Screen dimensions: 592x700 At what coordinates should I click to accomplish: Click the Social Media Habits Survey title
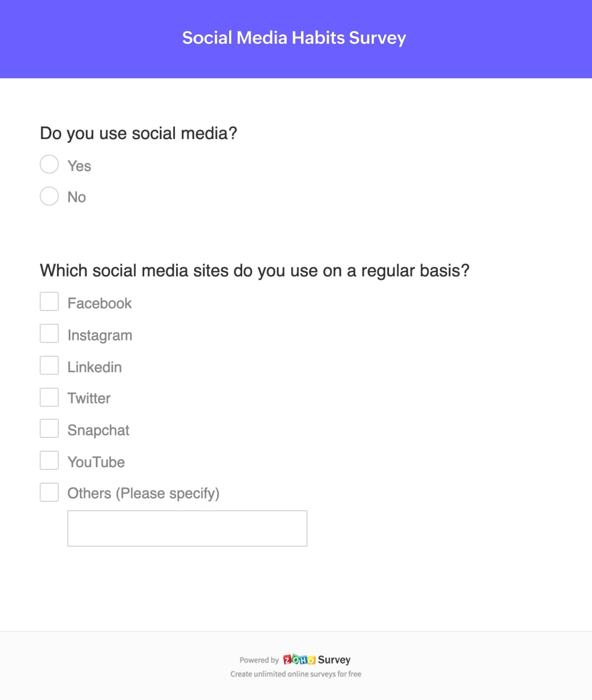click(x=294, y=38)
